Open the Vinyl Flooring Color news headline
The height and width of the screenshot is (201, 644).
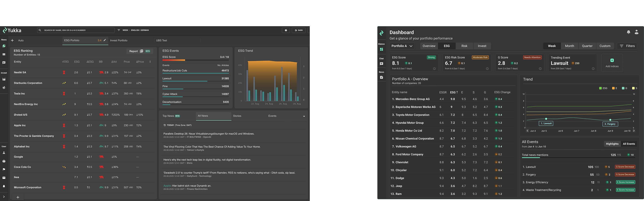(x=212, y=147)
